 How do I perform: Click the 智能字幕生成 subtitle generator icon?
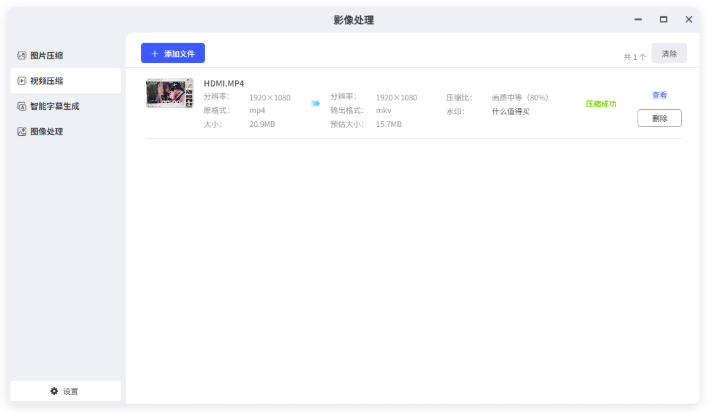click(22, 106)
